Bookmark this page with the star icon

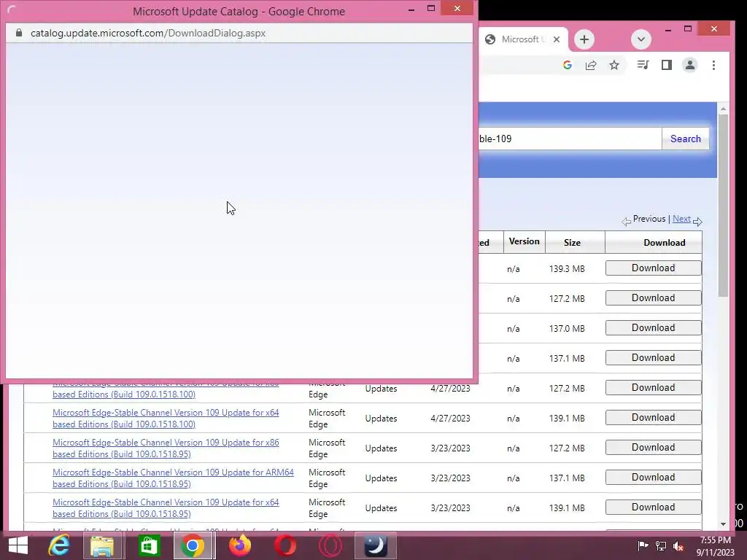(614, 65)
